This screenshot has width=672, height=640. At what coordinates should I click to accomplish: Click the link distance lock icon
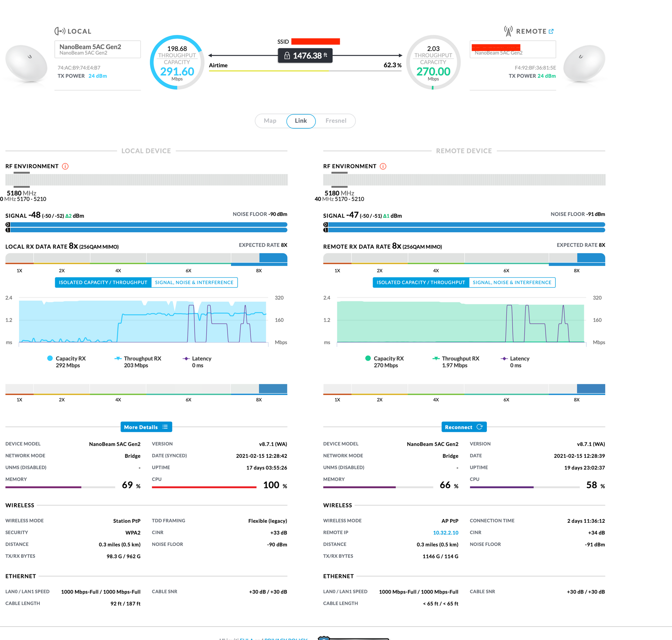click(287, 55)
